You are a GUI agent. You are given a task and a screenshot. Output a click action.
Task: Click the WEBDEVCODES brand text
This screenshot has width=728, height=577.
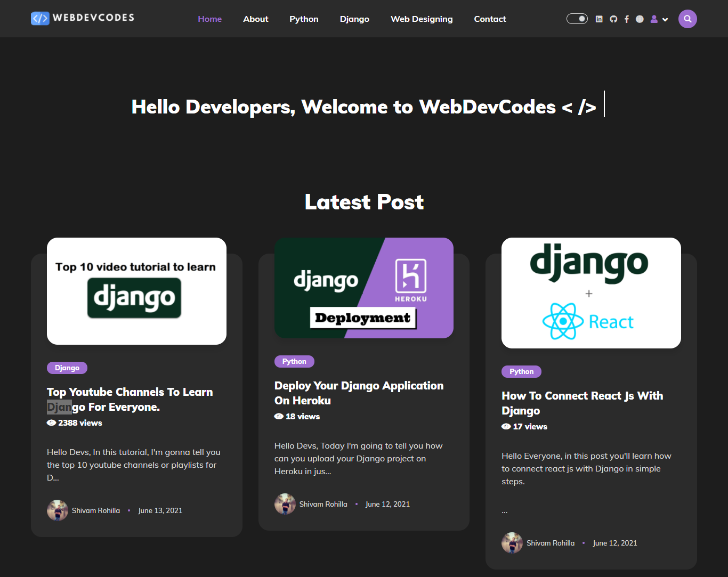93,18
